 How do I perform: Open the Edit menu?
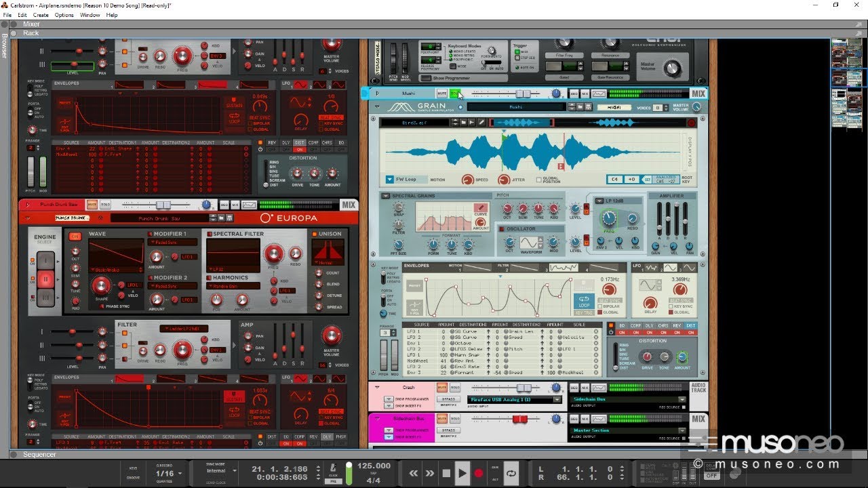tap(22, 15)
